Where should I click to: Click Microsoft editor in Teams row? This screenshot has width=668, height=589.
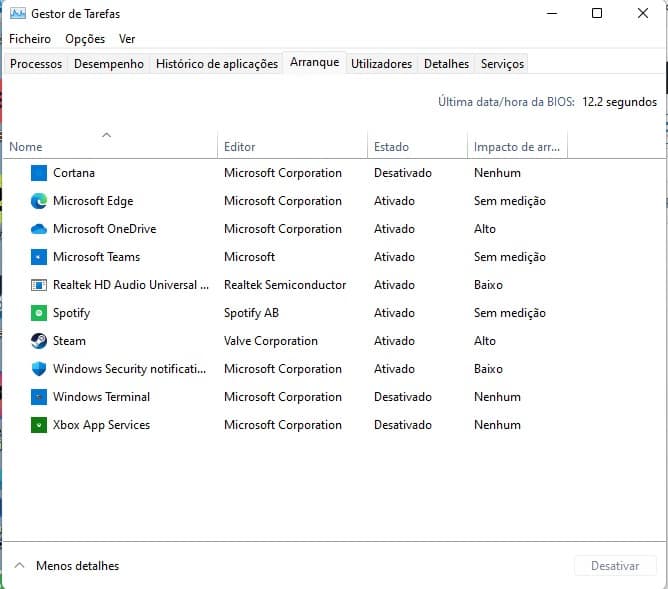tap(249, 257)
